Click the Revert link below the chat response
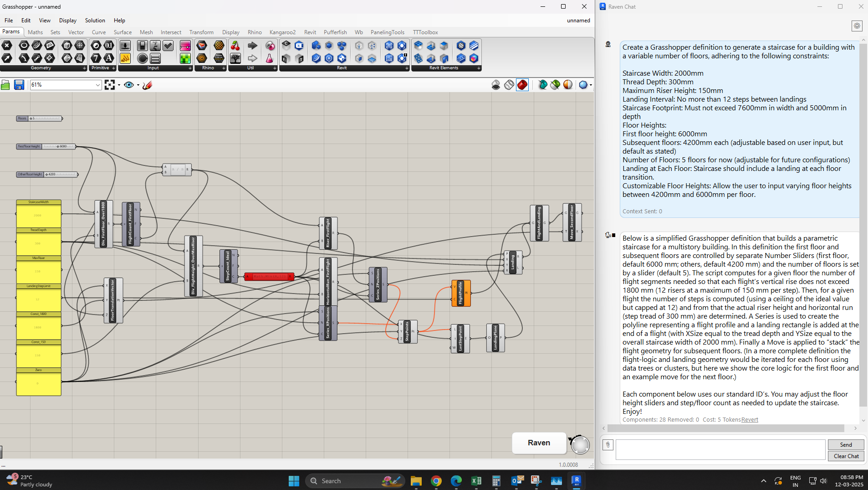Image resolution: width=868 pixels, height=490 pixels. [x=749, y=419]
